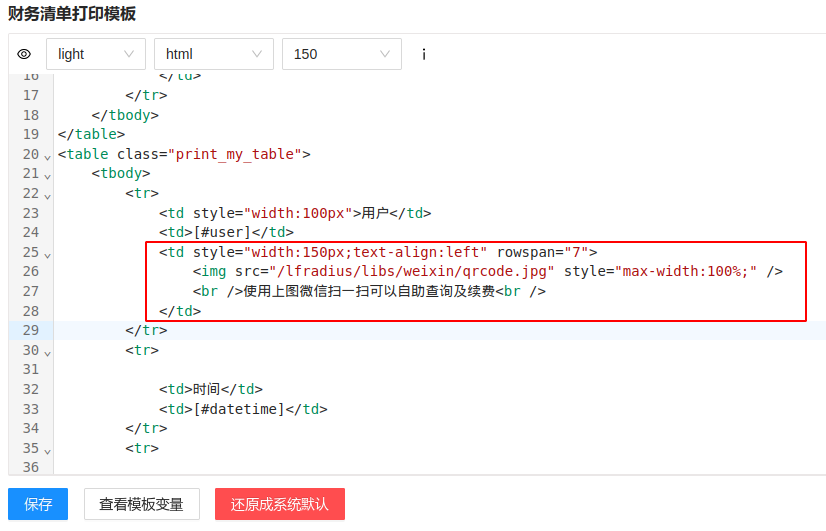
Task: Open the 'light' theme dropdown
Action: 96,54
